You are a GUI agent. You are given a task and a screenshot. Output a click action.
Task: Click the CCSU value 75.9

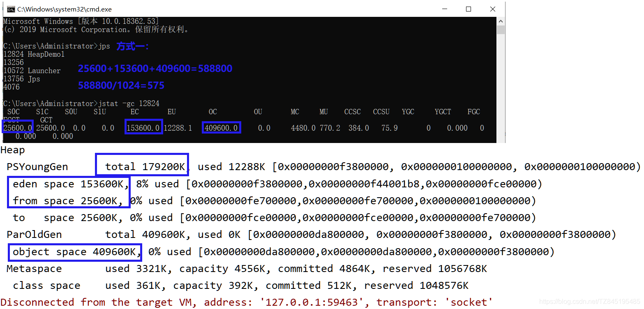390,128
